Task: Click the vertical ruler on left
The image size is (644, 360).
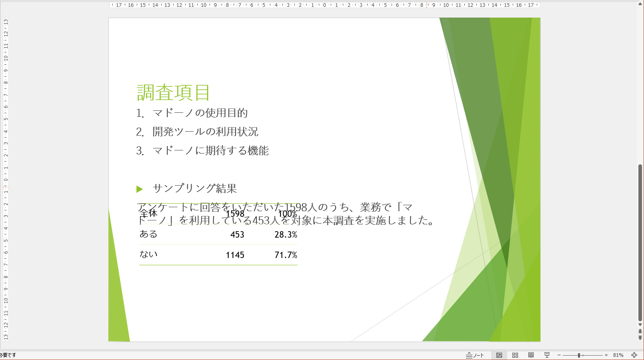Action: click(6, 180)
